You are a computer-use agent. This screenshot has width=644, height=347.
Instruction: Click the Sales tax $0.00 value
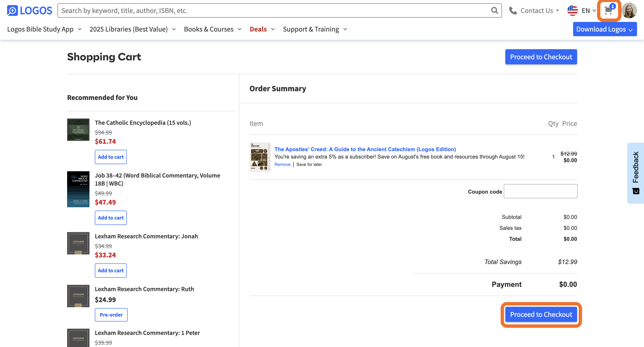[570, 228]
